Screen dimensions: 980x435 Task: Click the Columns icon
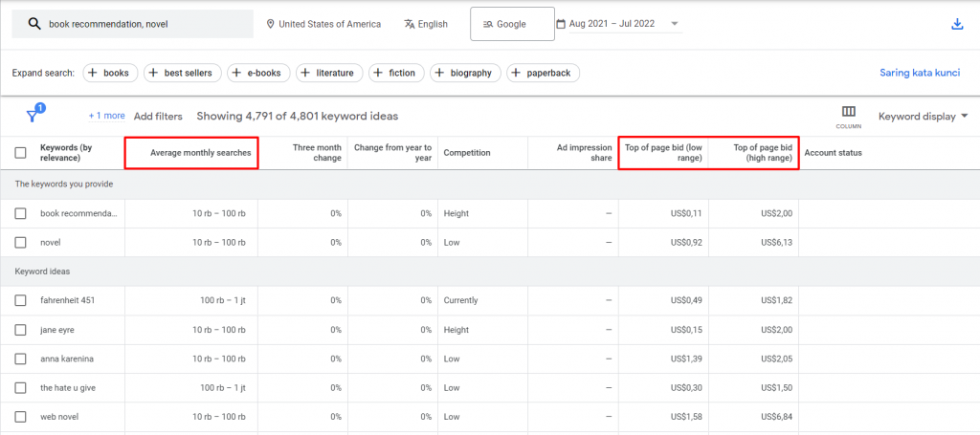[x=848, y=115]
